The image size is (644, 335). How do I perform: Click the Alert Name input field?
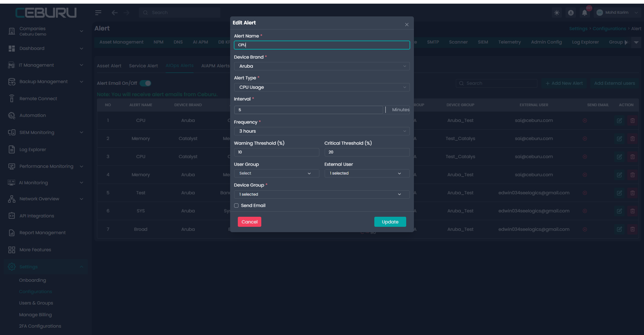tap(322, 45)
